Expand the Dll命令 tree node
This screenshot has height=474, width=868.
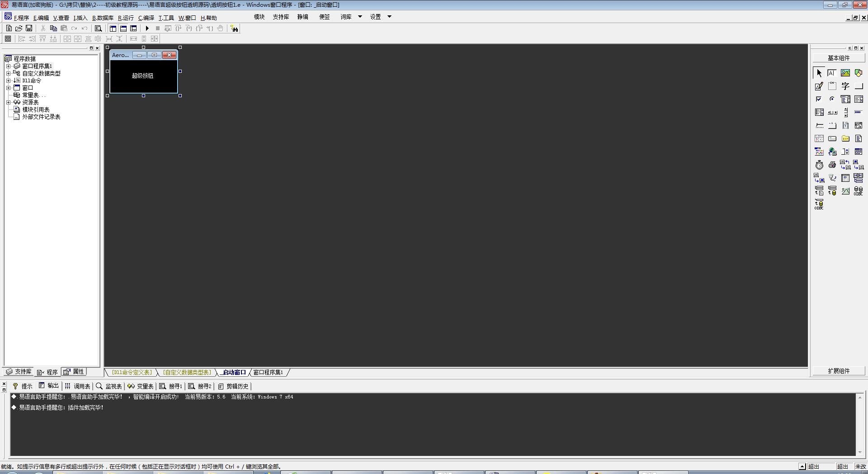click(x=8, y=81)
